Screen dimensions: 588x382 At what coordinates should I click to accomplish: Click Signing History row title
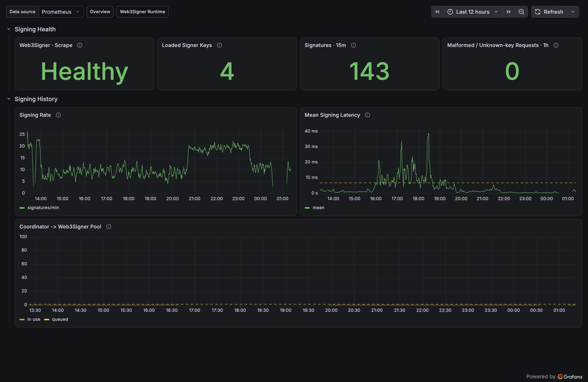click(36, 99)
